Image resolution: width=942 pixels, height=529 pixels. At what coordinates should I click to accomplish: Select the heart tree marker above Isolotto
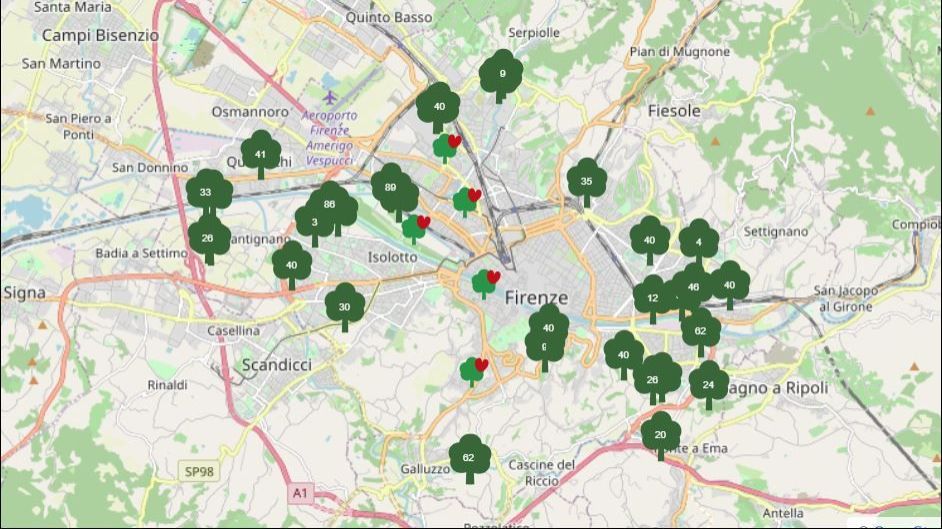pos(415,228)
